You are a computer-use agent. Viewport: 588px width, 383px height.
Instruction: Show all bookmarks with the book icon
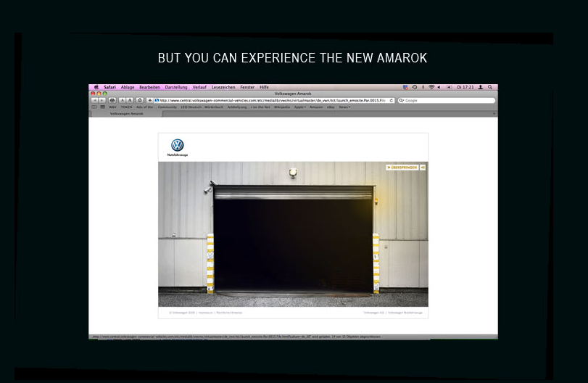pyautogui.click(x=94, y=107)
